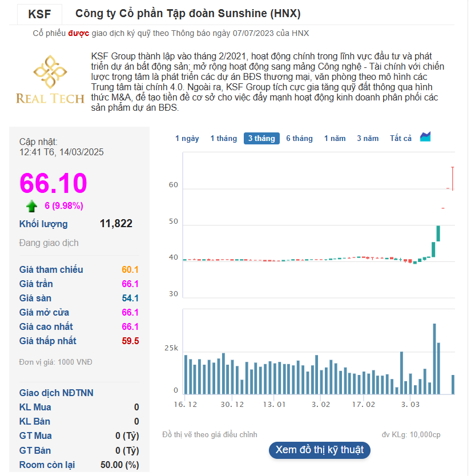This screenshot has height=476, width=471.
Task: Switch to the 1 năm view
Action: coord(335,139)
